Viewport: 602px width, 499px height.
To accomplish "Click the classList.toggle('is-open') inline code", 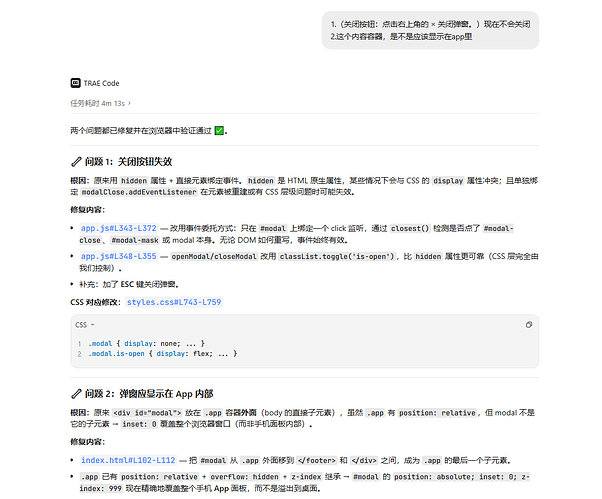I will 336,256.
